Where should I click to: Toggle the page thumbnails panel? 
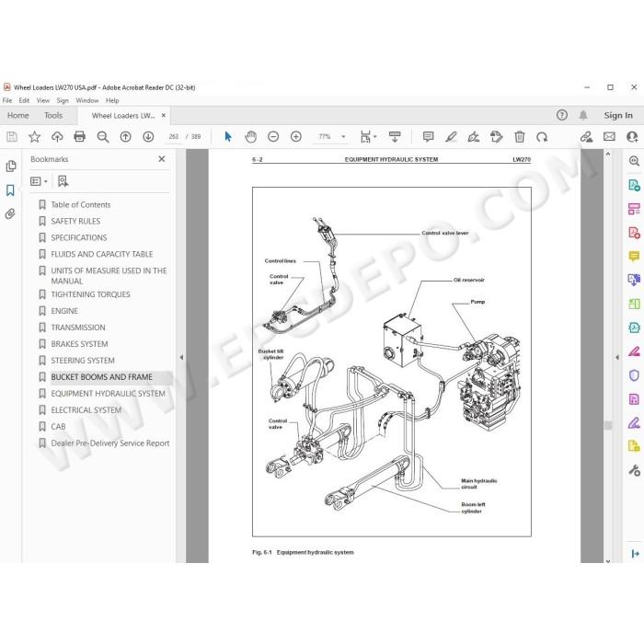(x=11, y=166)
